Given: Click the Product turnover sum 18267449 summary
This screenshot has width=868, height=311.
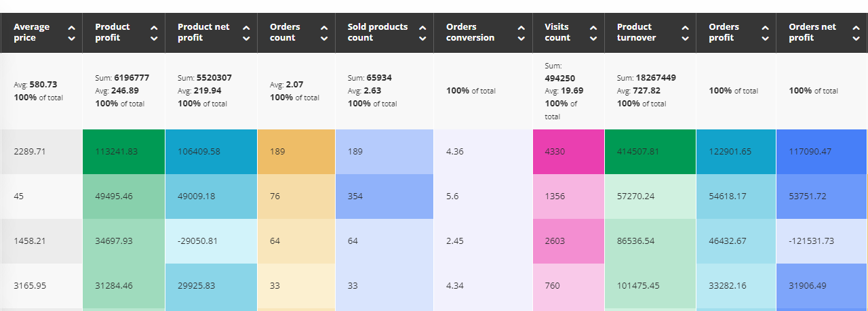Looking at the screenshot, I should [646, 78].
